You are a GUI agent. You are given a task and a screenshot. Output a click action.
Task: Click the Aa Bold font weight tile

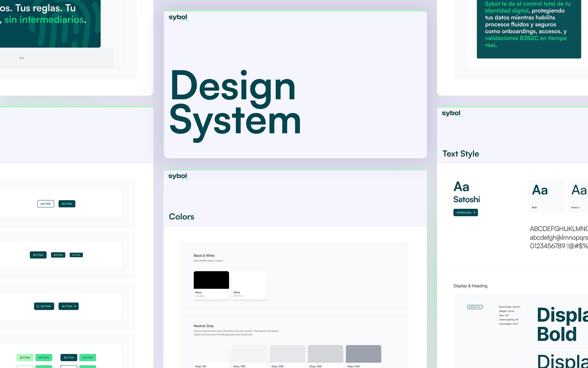(547, 196)
